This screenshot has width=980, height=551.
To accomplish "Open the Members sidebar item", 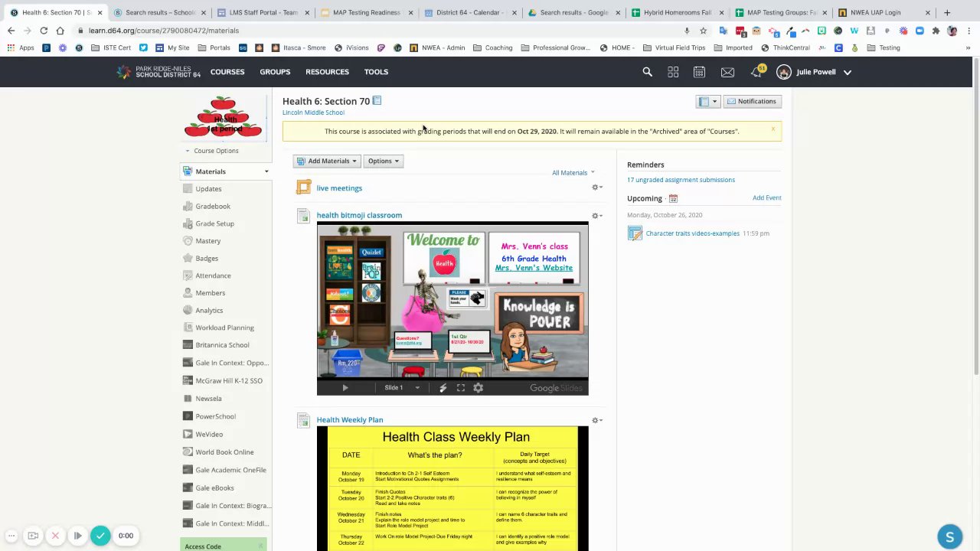I will tap(210, 293).
